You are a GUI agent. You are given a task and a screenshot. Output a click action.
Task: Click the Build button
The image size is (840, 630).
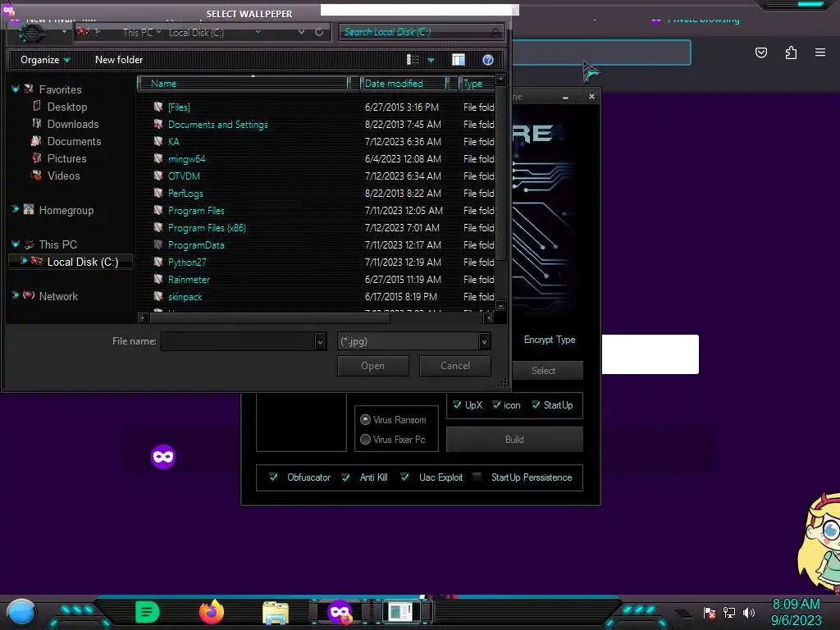coord(514,440)
